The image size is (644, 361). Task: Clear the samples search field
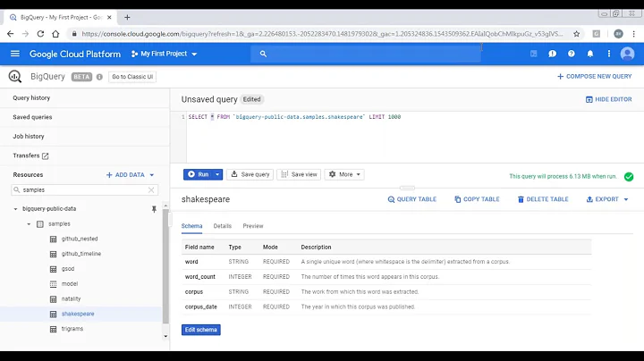pos(151,190)
